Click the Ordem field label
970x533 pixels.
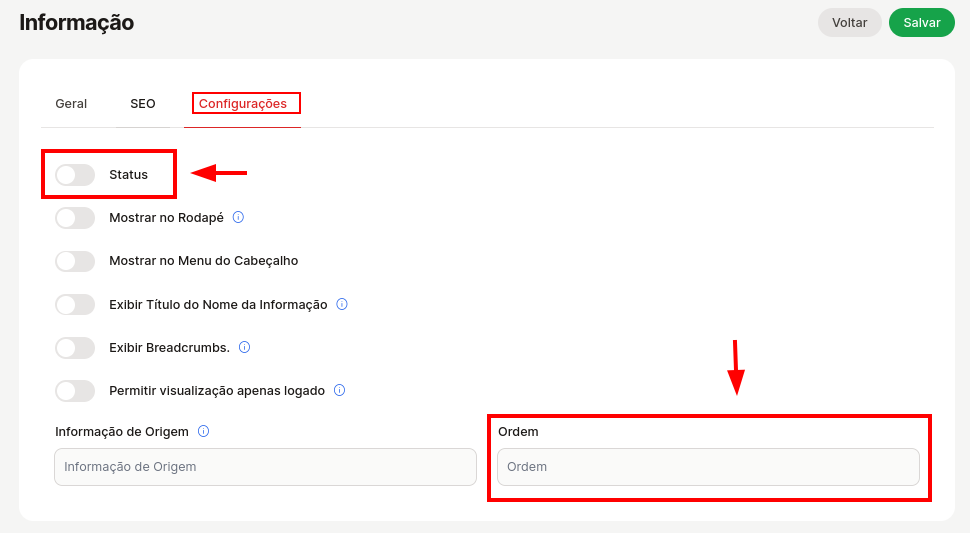(x=518, y=432)
